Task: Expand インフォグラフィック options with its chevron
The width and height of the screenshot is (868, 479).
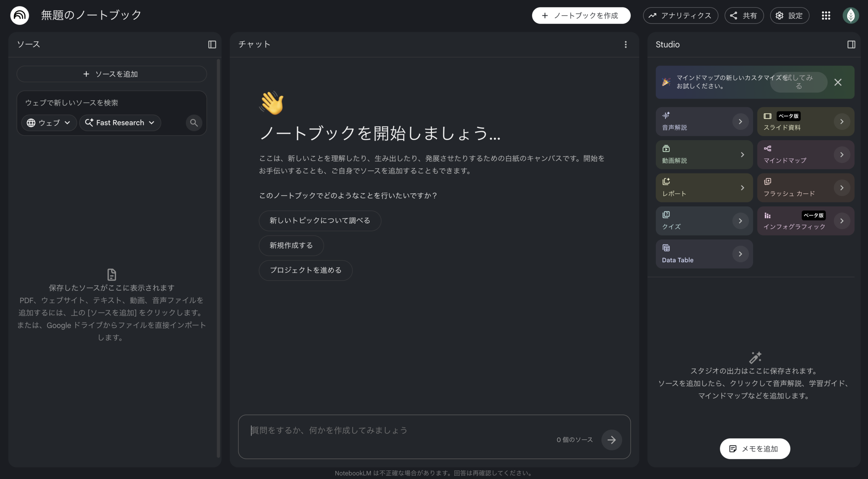Action: point(842,221)
